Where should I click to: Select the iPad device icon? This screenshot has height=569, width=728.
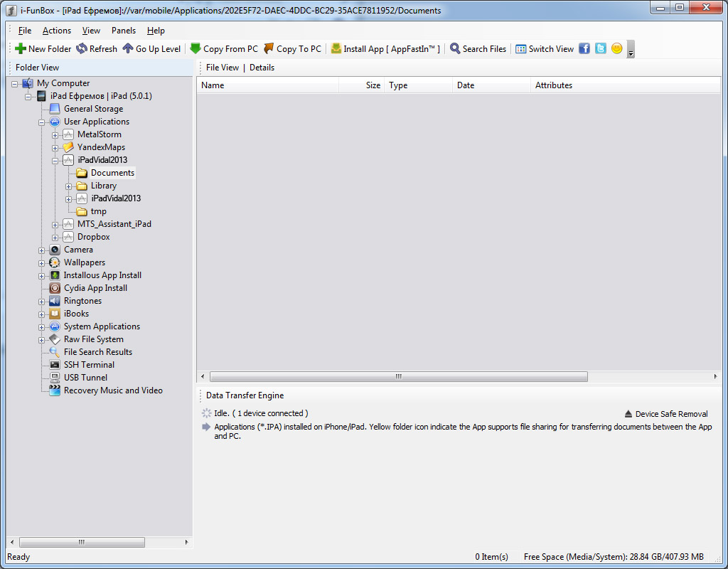point(41,96)
